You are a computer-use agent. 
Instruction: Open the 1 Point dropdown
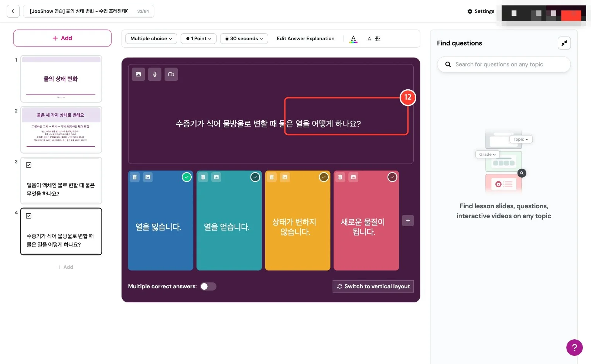pyautogui.click(x=199, y=38)
